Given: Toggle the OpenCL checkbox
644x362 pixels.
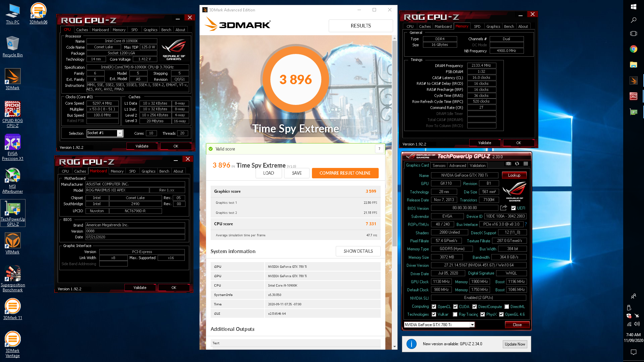Looking at the screenshot, I should pos(434,307).
